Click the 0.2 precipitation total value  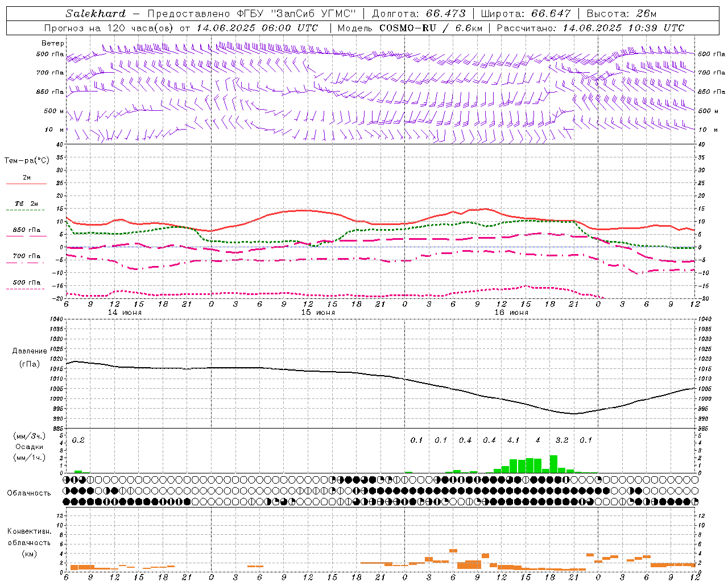[78, 440]
